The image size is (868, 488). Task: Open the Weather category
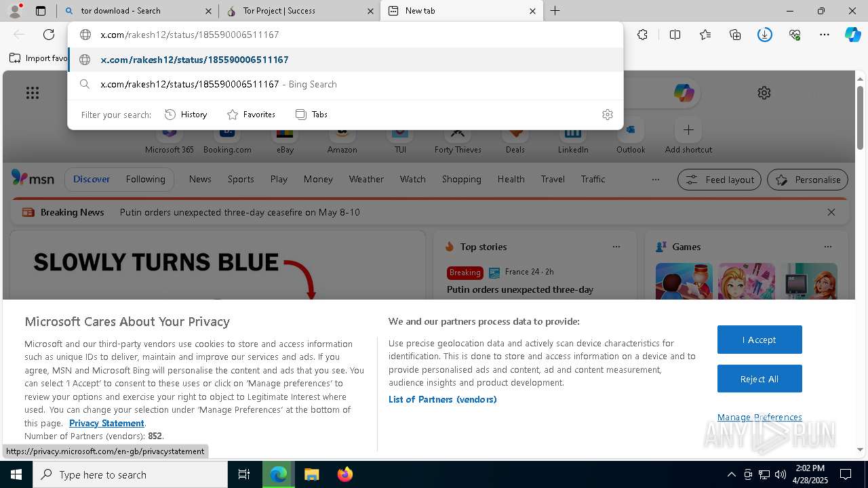tap(366, 179)
